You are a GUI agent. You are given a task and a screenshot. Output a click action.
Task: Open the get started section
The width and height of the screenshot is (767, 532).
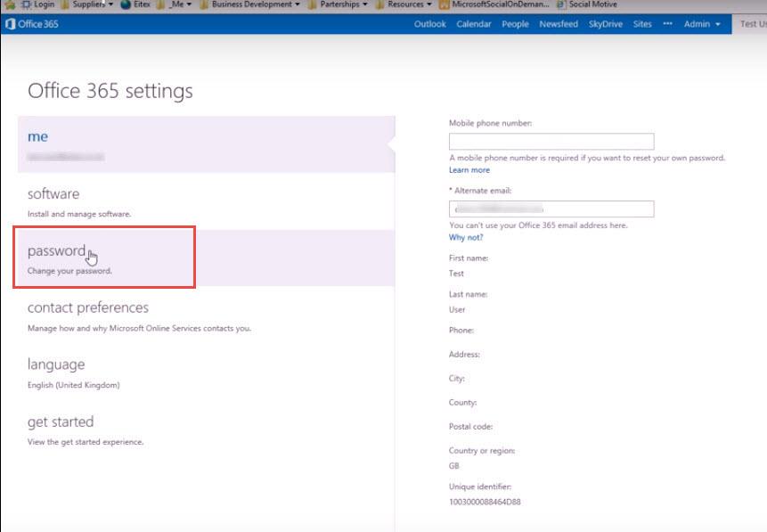click(206, 430)
